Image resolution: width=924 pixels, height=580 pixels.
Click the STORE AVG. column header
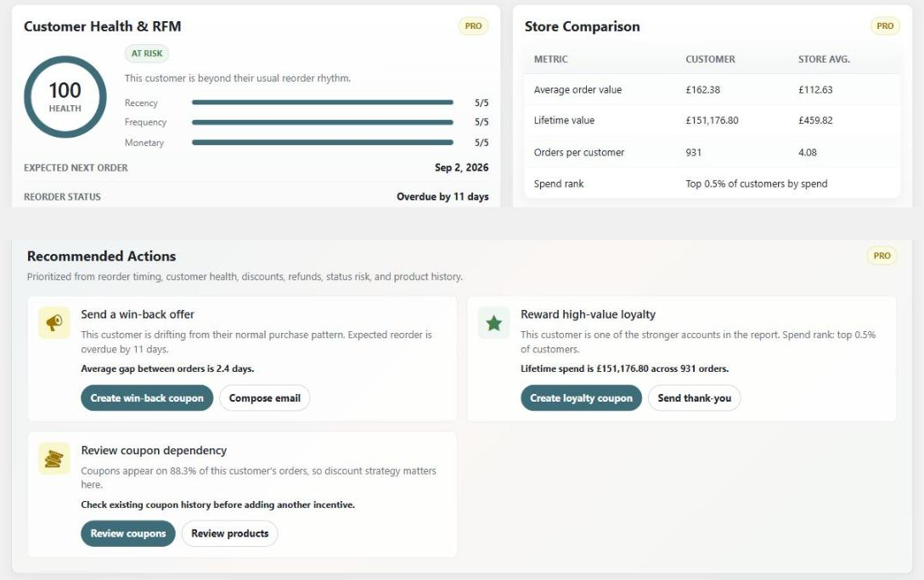(824, 59)
